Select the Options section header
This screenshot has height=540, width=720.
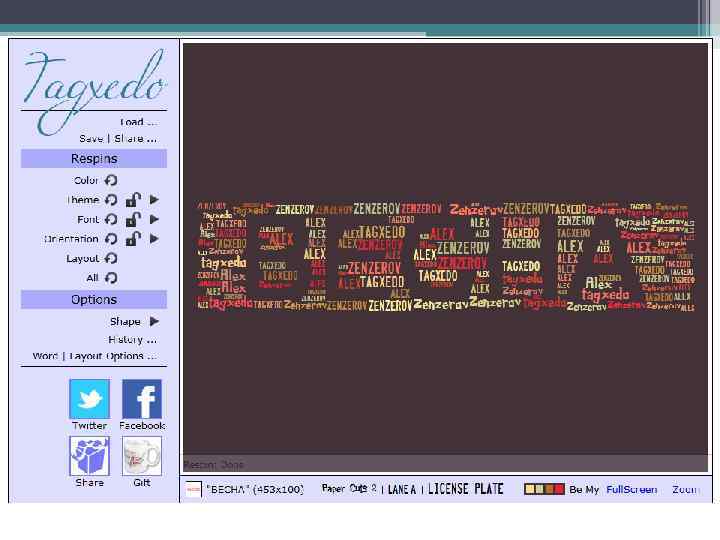(94, 299)
